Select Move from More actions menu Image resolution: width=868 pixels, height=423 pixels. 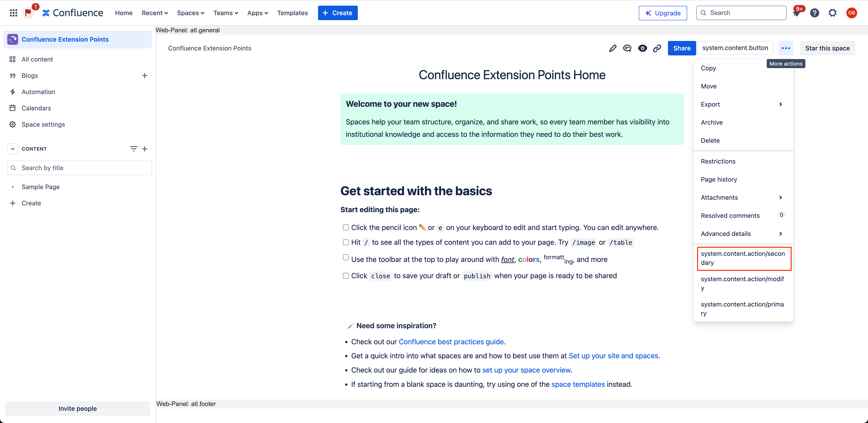[743, 86]
